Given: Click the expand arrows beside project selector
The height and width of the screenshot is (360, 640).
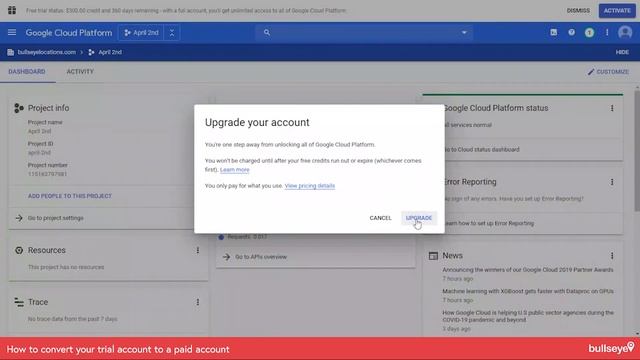Looking at the screenshot, I should (172, 33).
